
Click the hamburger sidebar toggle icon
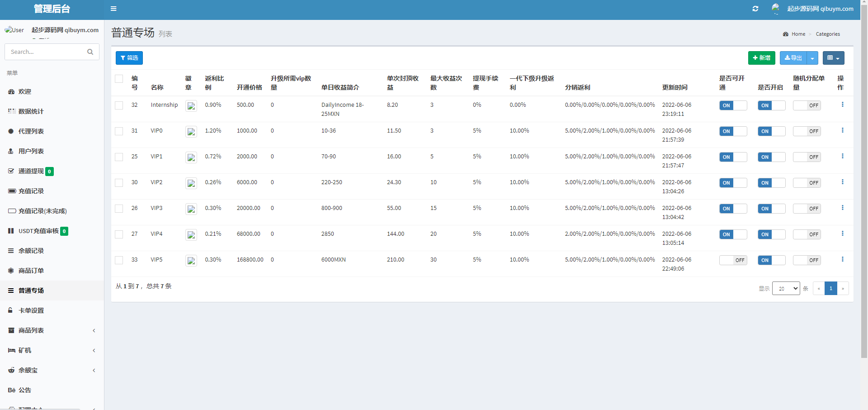click(113, 9)
